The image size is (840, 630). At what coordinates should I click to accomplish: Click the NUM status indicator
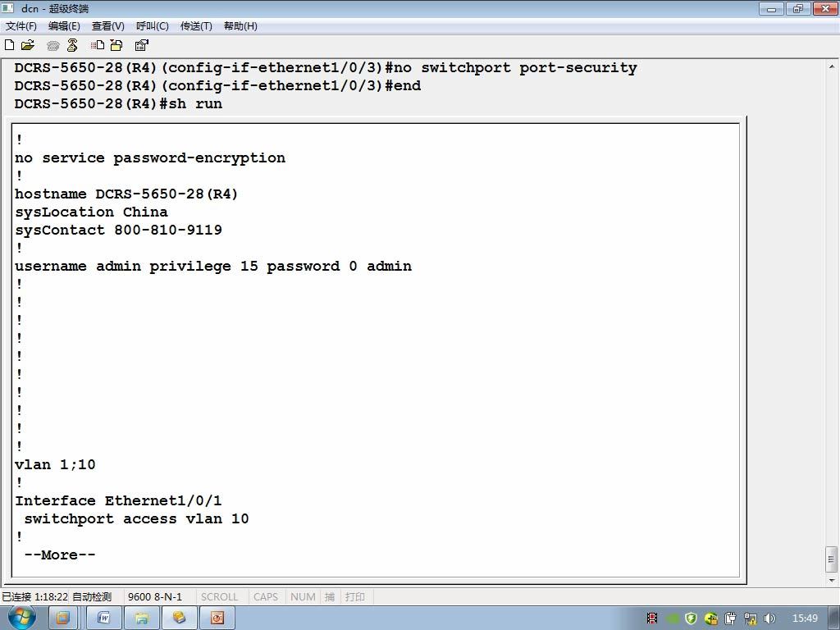[303, 597]
